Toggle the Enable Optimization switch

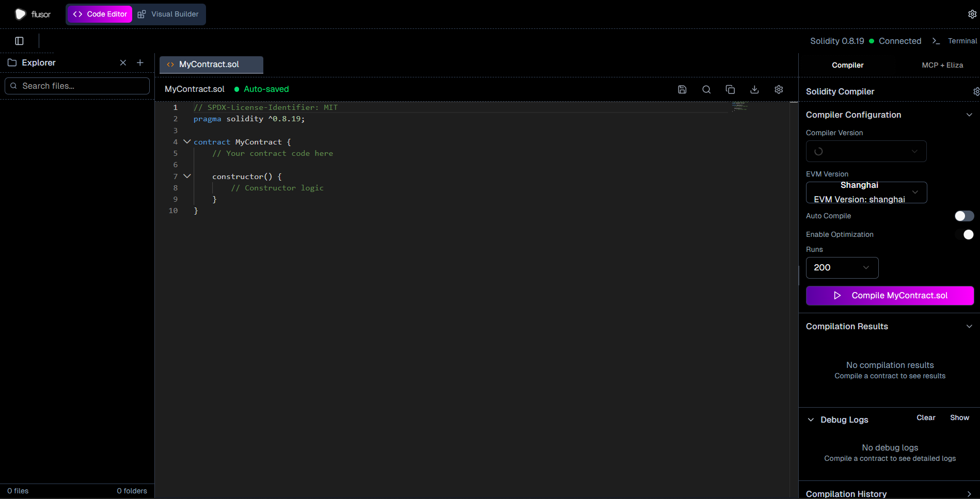click(x=964, y=234)
